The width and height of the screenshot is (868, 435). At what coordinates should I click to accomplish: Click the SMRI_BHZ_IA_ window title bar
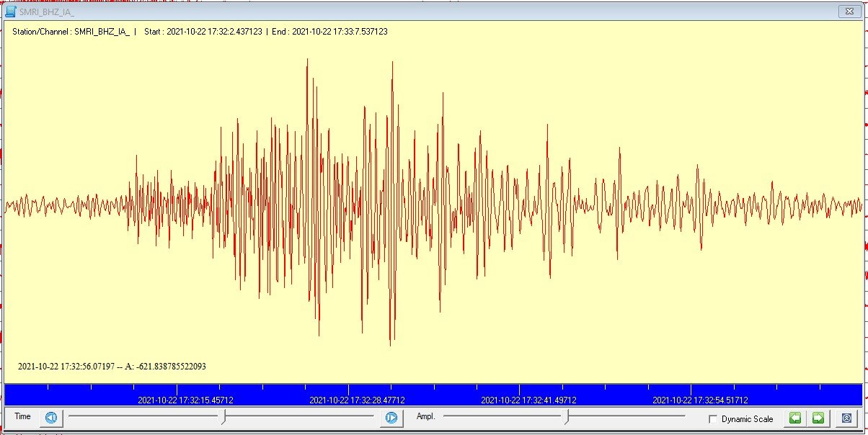[x=433, y=12]
